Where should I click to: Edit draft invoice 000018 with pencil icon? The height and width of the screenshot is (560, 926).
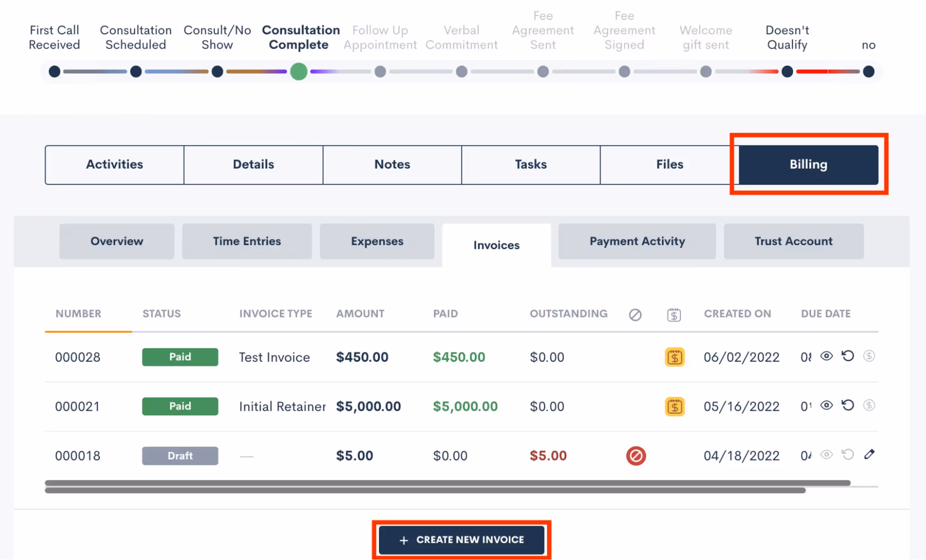click(869, 454)
